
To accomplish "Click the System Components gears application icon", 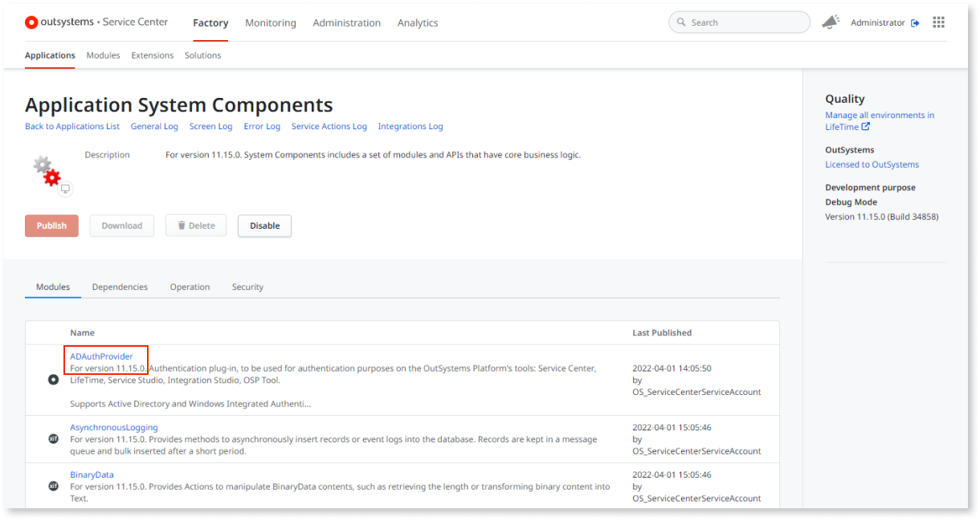I will click(x=48, y=170).
